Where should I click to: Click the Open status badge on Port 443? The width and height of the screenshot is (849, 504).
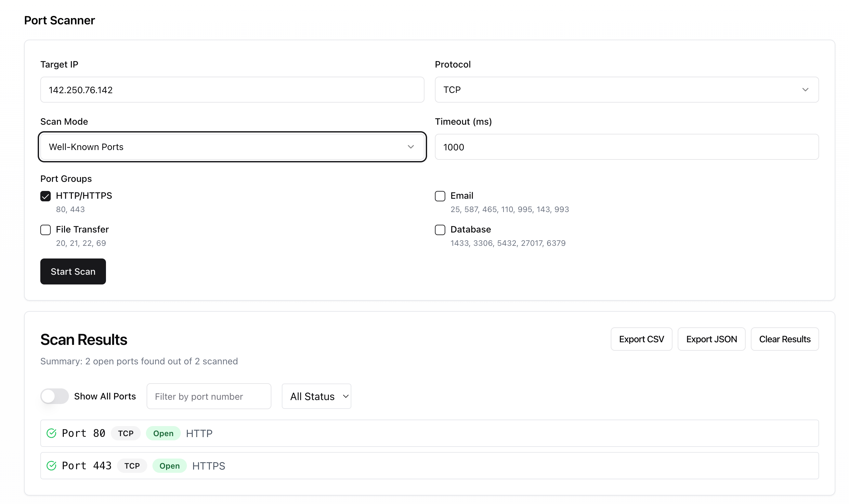(169, 466)
